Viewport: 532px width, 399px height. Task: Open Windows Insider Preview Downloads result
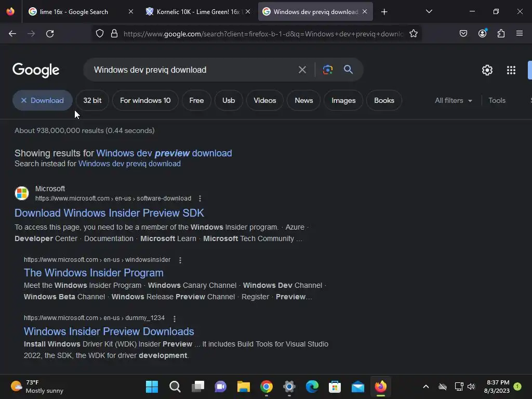point(109,331)
